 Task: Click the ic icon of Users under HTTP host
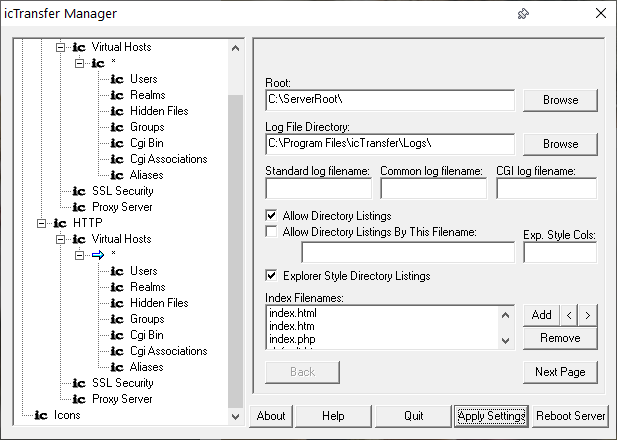pos(117,271)
